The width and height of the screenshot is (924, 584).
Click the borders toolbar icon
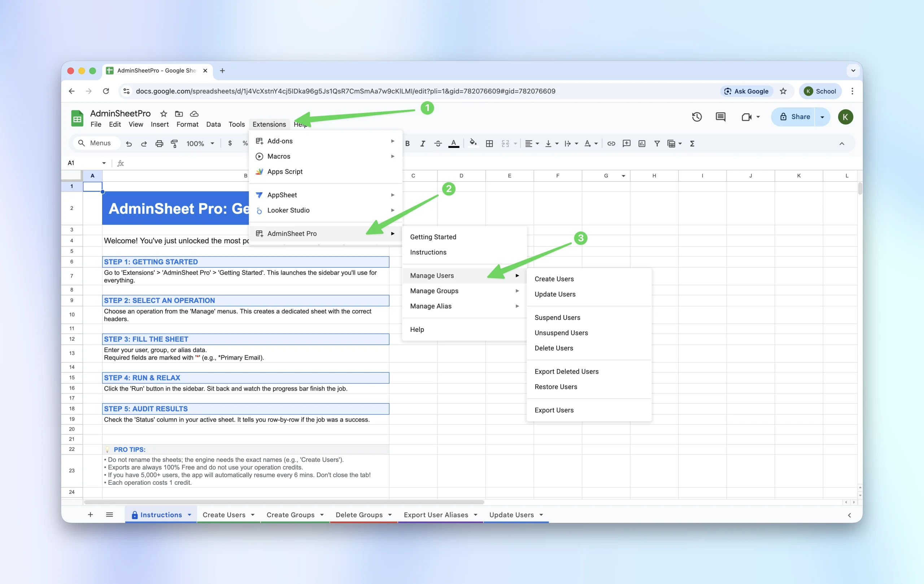489,144
